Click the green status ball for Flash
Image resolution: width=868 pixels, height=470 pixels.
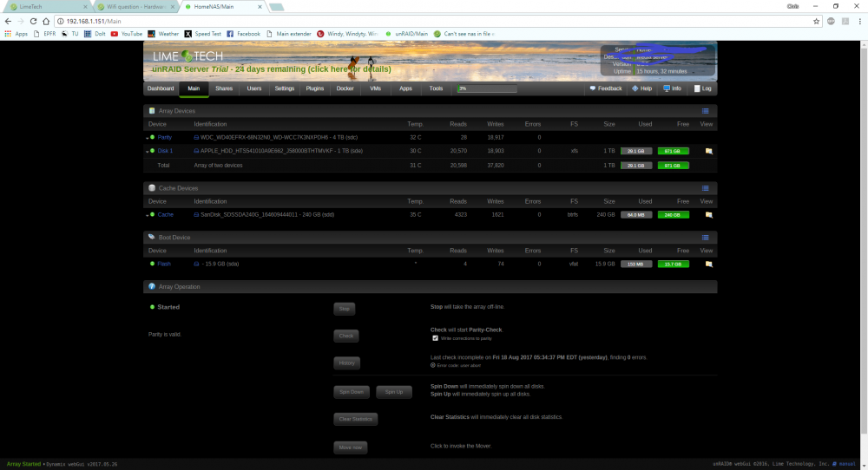pos(152,264)
